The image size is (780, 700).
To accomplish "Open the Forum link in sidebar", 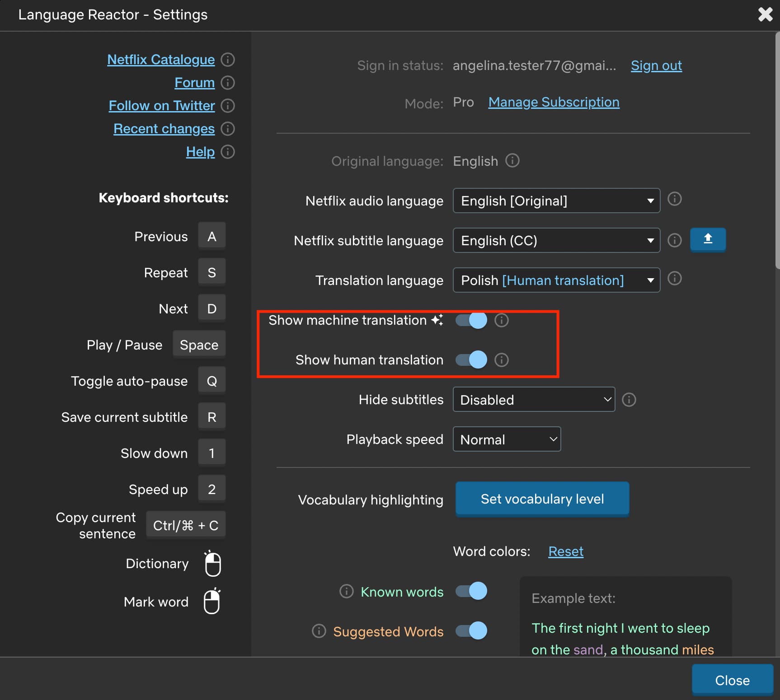I will [x=194, y=83].
